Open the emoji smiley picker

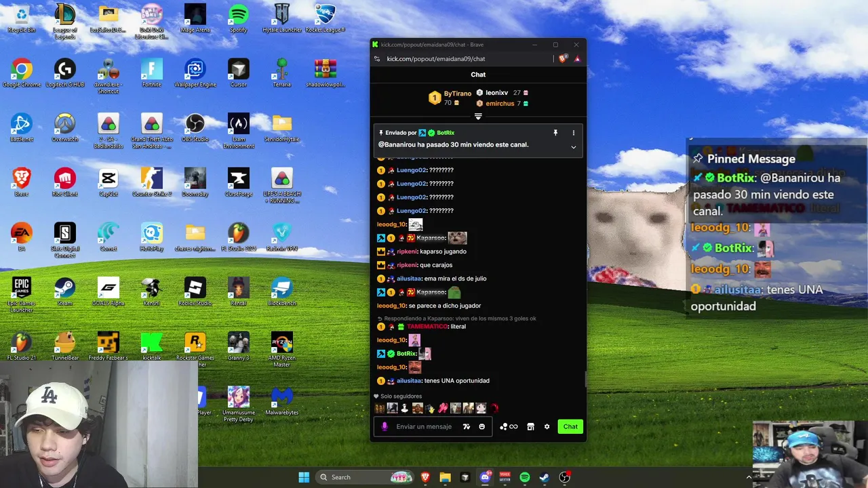point(482,426)
